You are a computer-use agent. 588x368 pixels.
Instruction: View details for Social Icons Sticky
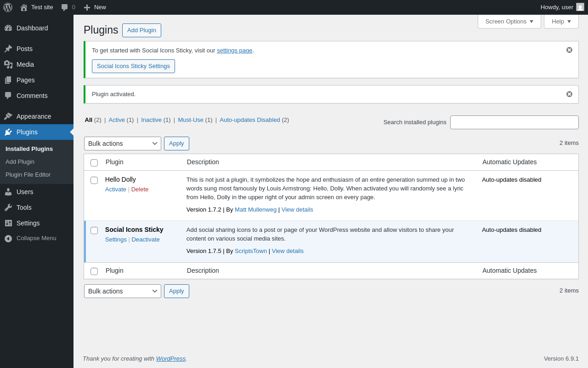point(288,251)
